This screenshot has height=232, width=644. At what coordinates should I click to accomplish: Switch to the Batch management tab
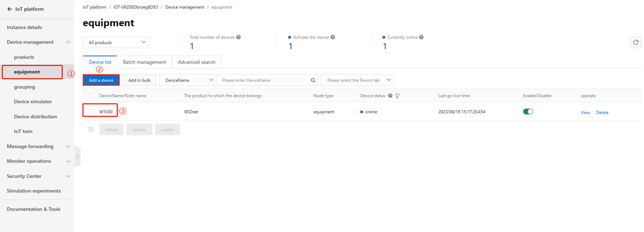pos(145,63)
